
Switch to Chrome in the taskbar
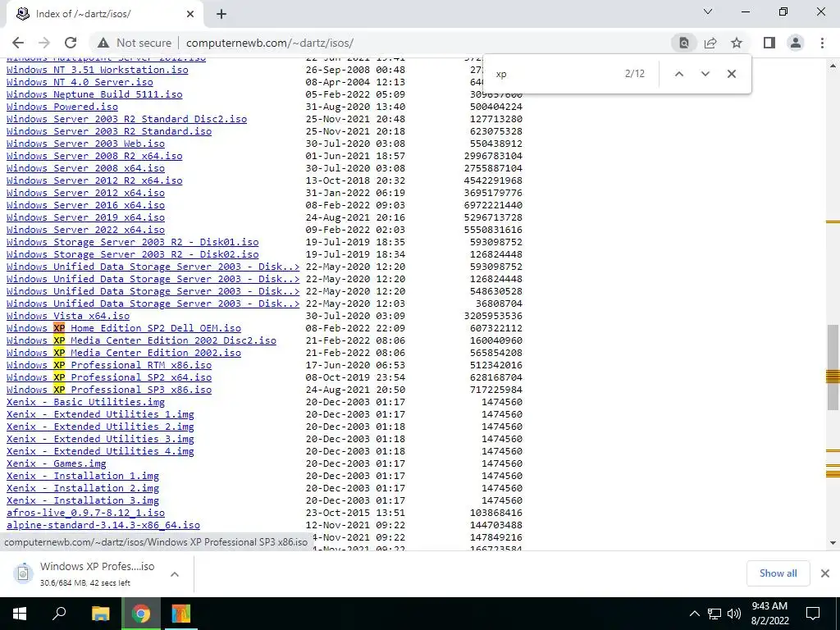pyautogui.click(x=141, y=614)
